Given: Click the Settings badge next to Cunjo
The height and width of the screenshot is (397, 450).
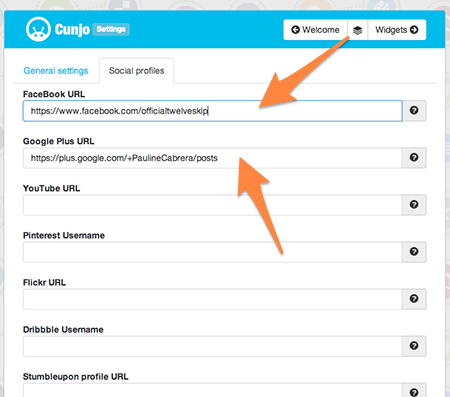Looking at the screenshot, I should (x=111, y=29).
